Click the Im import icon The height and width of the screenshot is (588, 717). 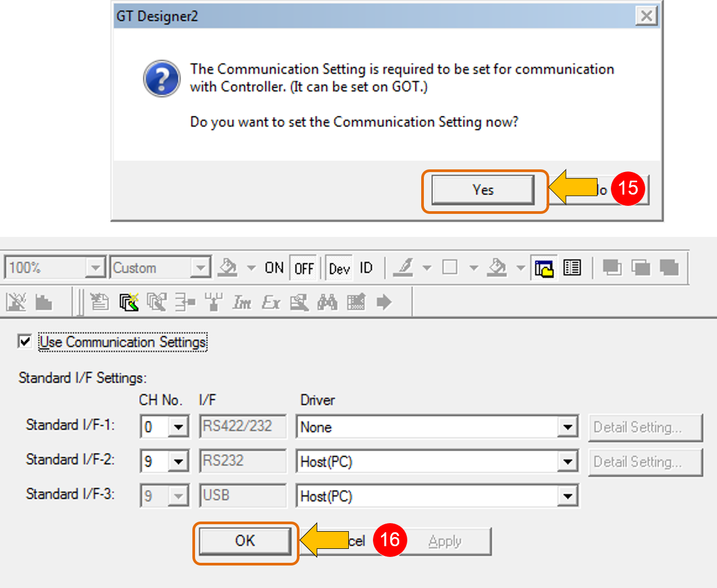coord(242,303)
